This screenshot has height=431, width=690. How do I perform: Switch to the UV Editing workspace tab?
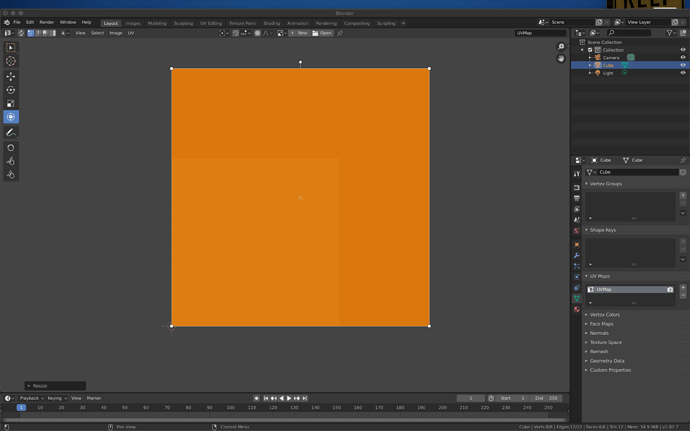click(211, 23)
